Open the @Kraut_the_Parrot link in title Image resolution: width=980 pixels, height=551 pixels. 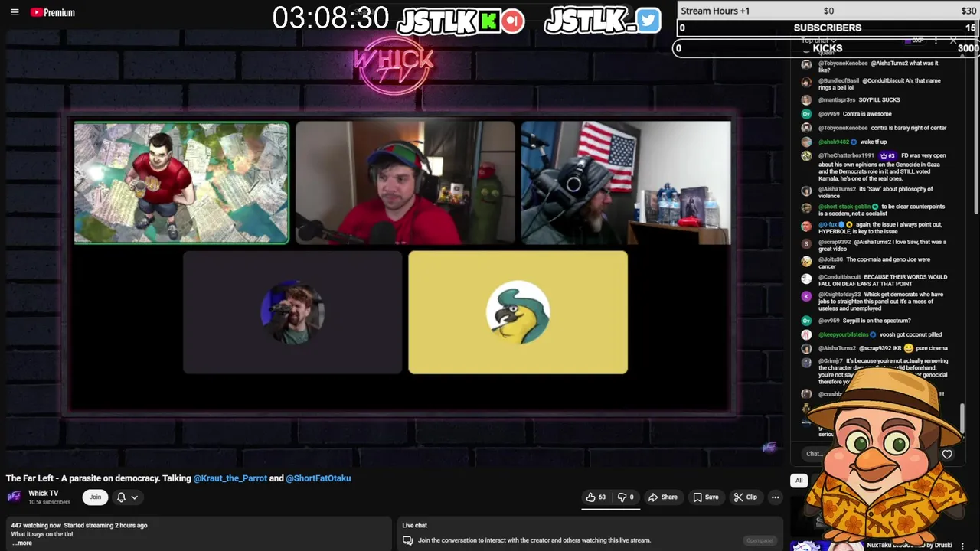pos(230,478)
